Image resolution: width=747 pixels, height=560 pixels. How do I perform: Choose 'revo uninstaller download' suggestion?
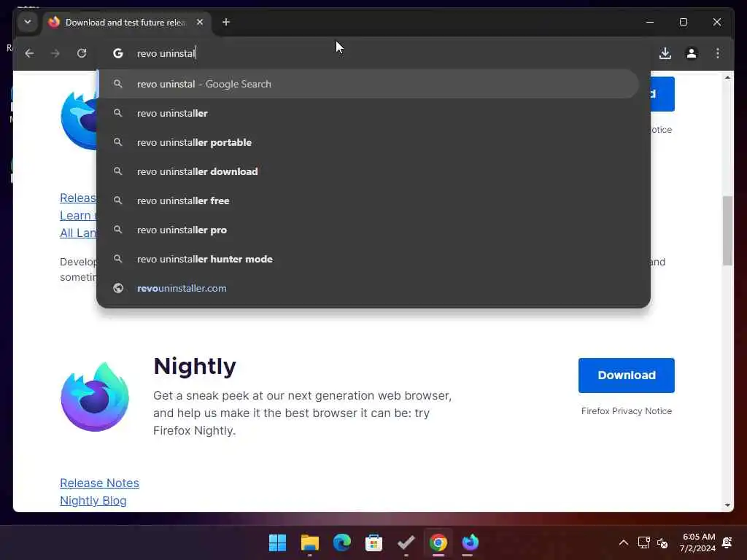pyautogui.click(x=368, y=171)
